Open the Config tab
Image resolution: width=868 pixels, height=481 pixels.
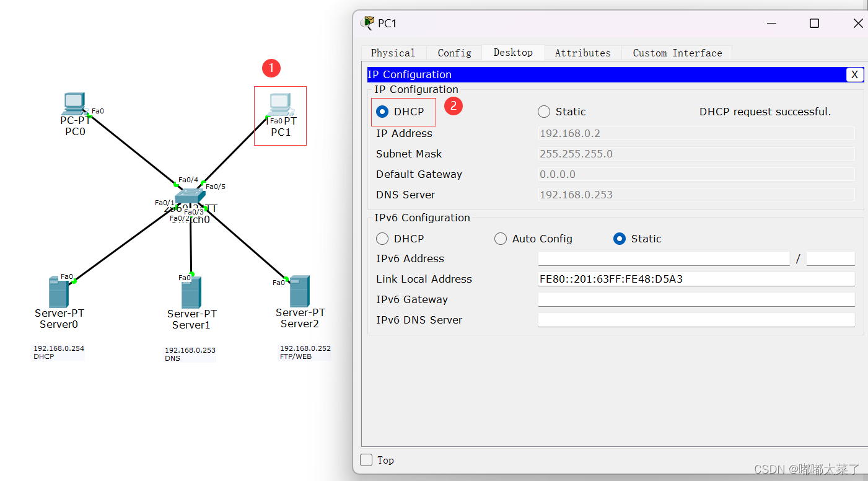pos(454,53)
